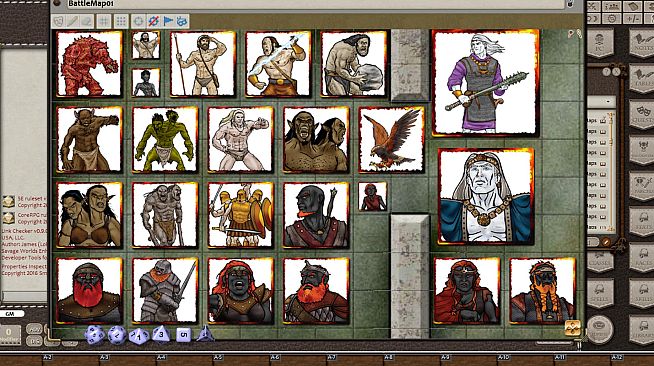Viewport: 654px width, 366px height.
Task: Click the orange token resize icon on map
Action: click(x=573, y=328)
